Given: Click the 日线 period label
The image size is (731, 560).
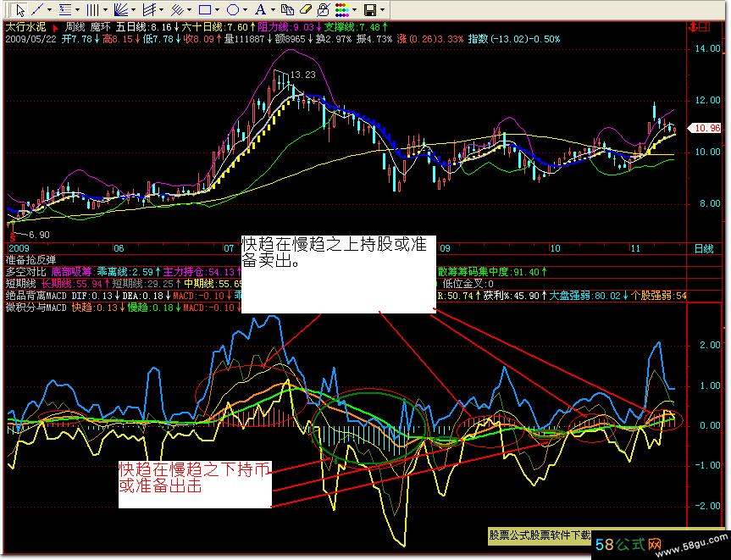Looking at the screenshot, I should (x=704, y=249).
